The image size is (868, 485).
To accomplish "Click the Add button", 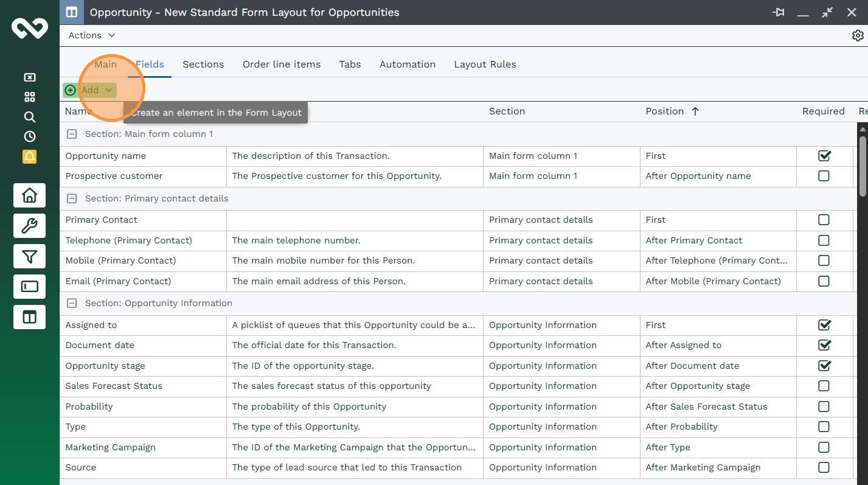I will [x=89, y=90].
